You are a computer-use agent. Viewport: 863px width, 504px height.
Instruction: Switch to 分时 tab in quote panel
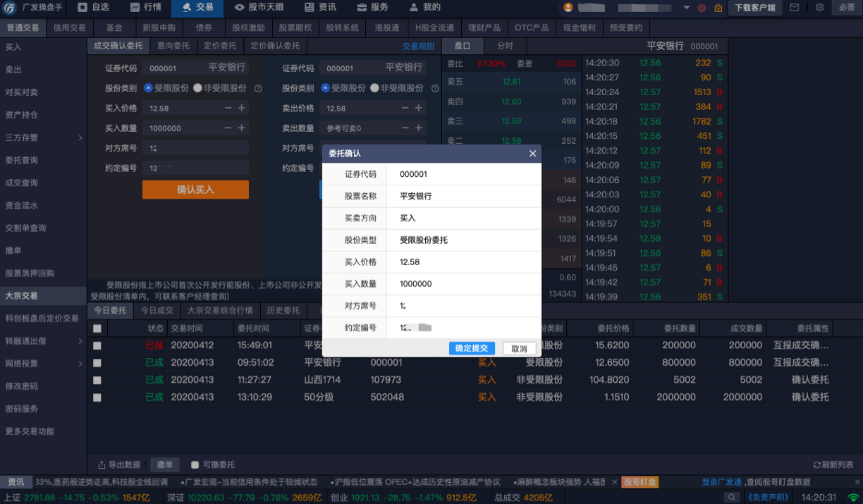click(505, 46)
